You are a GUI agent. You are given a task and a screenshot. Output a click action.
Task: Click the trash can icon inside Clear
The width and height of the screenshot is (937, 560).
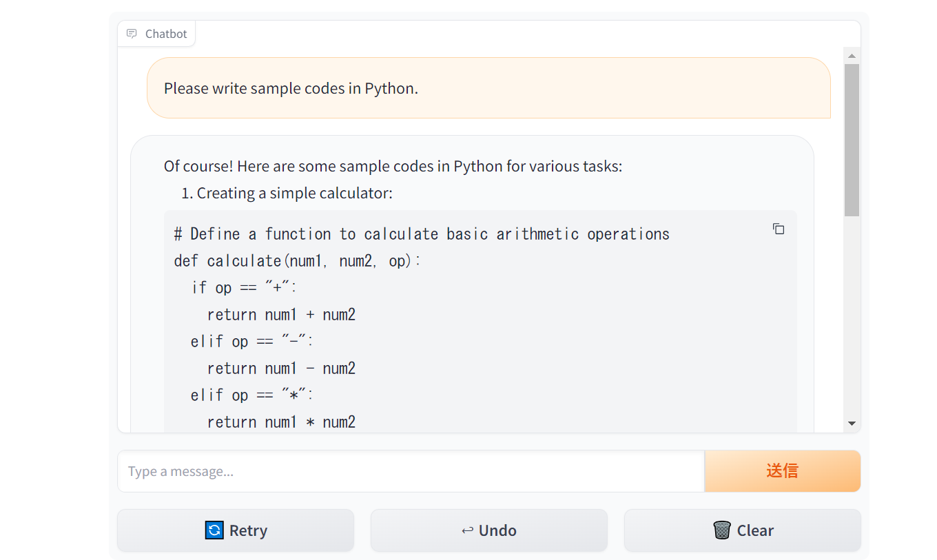point(721,530)
